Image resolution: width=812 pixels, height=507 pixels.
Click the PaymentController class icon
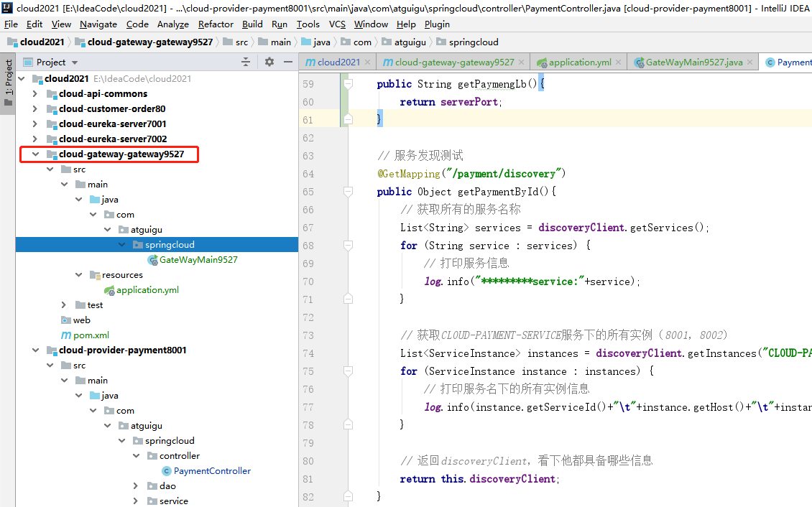click(x=166, y=471)
